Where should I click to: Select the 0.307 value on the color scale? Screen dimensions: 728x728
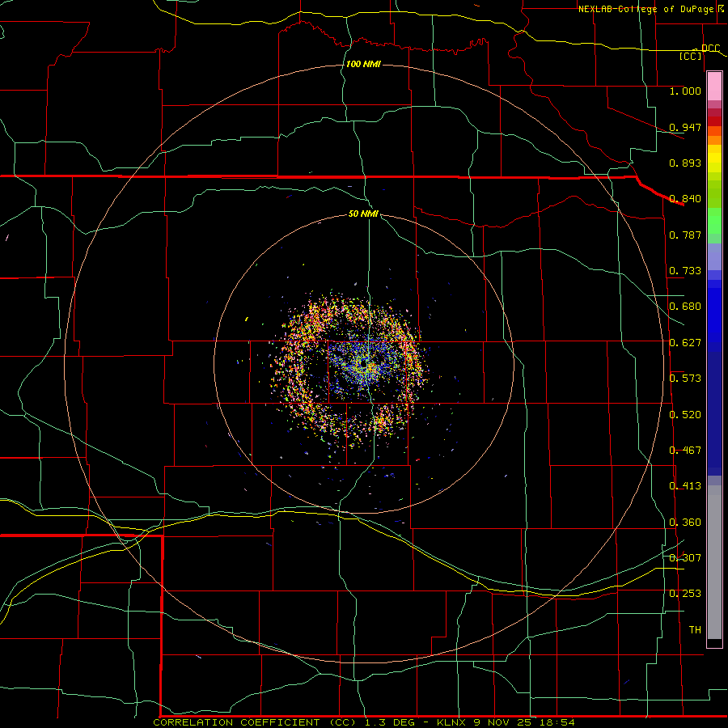685,558
